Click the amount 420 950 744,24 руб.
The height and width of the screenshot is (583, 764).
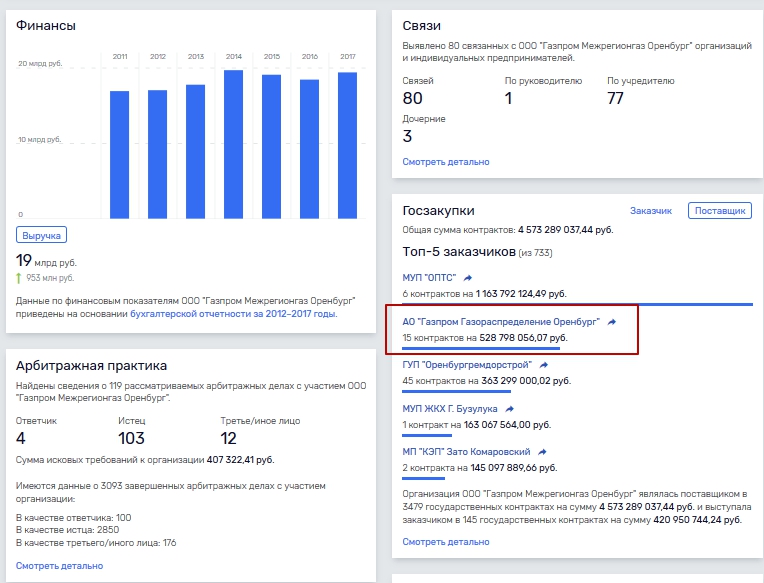tap(697, 520)
